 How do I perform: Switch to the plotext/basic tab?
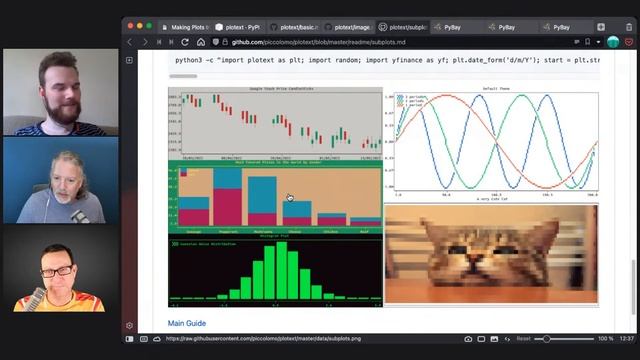click(x=294, y=27)
